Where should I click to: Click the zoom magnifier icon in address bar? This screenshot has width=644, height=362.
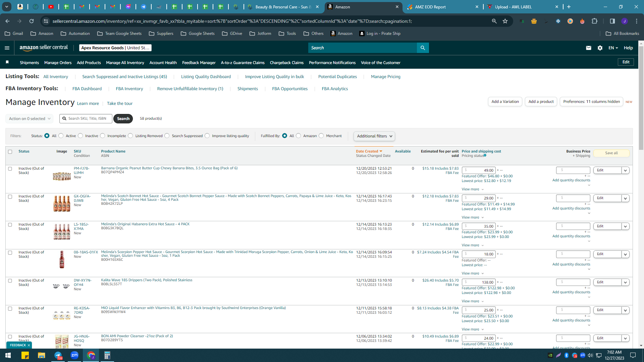coord(494,21)
